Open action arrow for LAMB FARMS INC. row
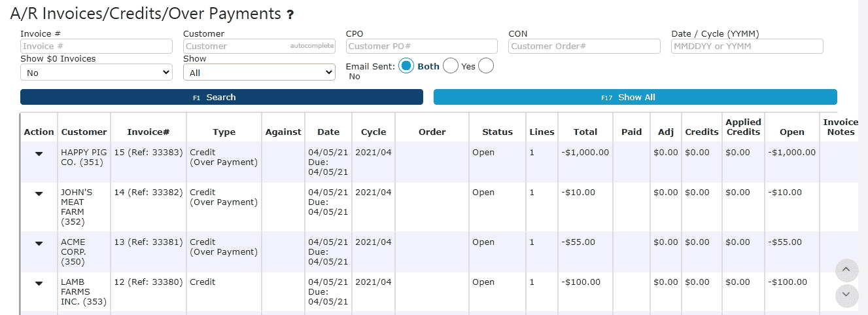Image resolution: width=868 pixels, height=315 pixels. click(39, 283)
